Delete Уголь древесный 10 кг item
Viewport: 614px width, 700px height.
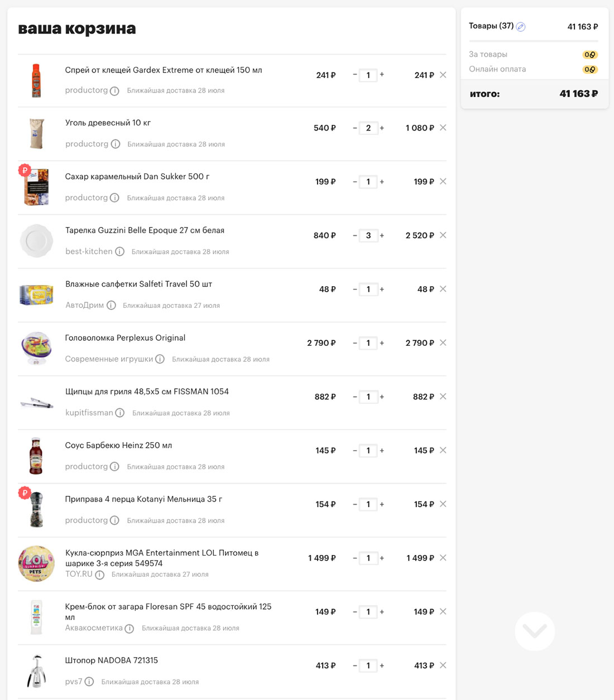[443, 128]
